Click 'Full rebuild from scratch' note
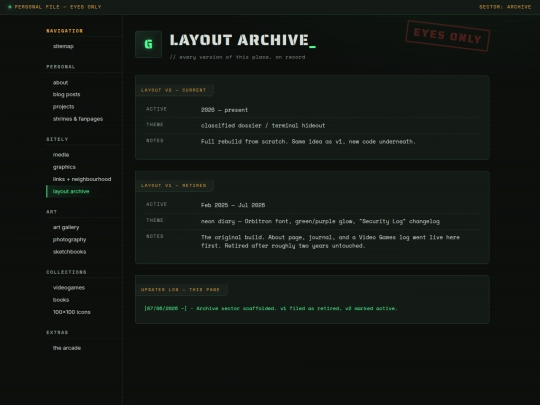Screen dimensions: 540x405 [x=308, y=142]
